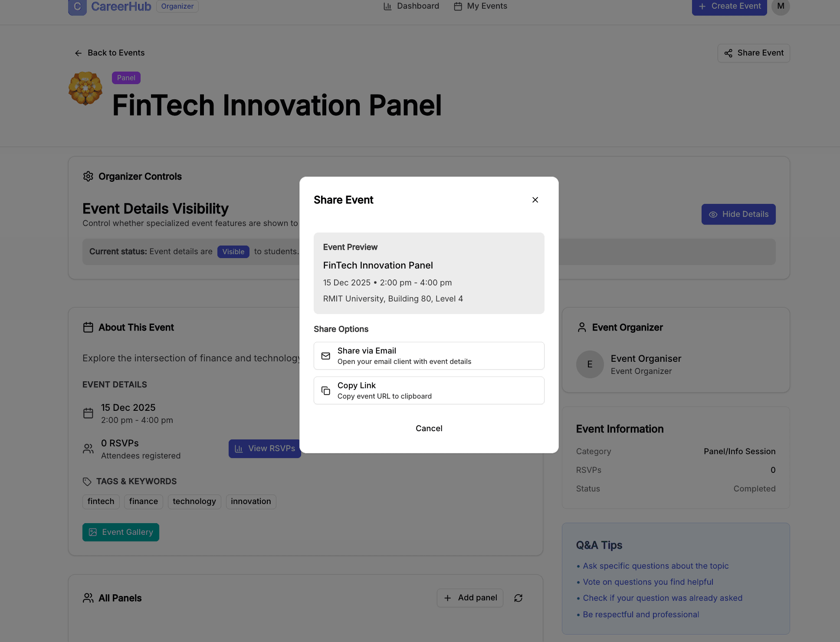Open the Dashboard nav item

411,6
